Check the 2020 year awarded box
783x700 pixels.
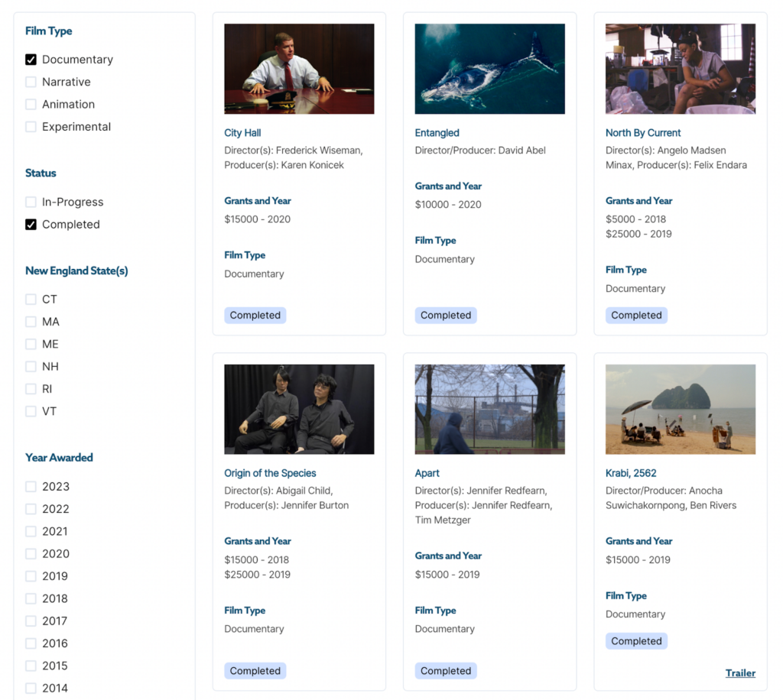point(31,553)
